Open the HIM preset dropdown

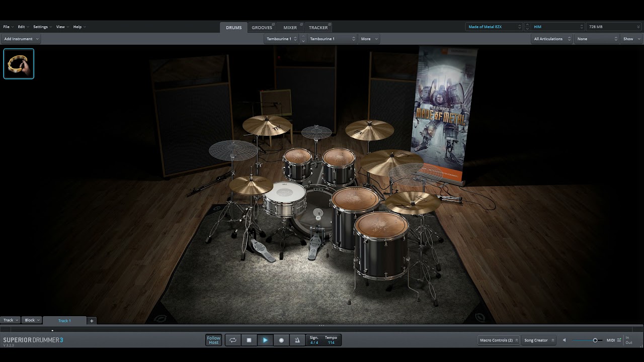click(x=557, y=27)
